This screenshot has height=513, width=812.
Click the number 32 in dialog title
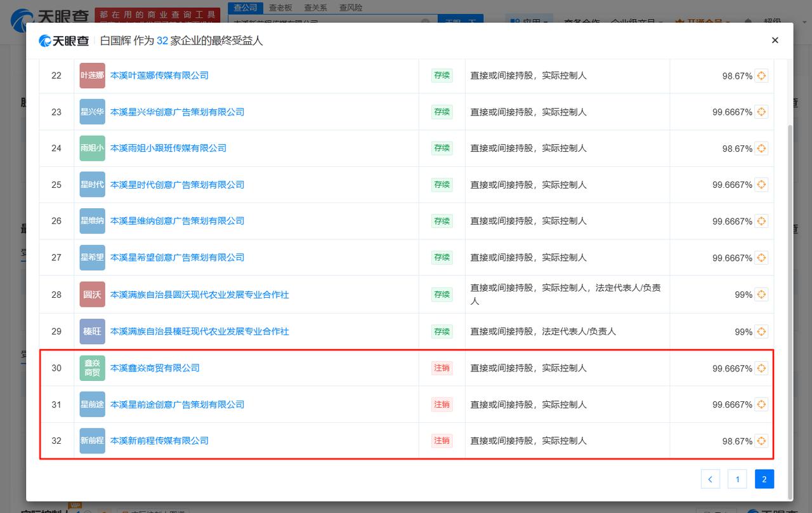[162, 41]
